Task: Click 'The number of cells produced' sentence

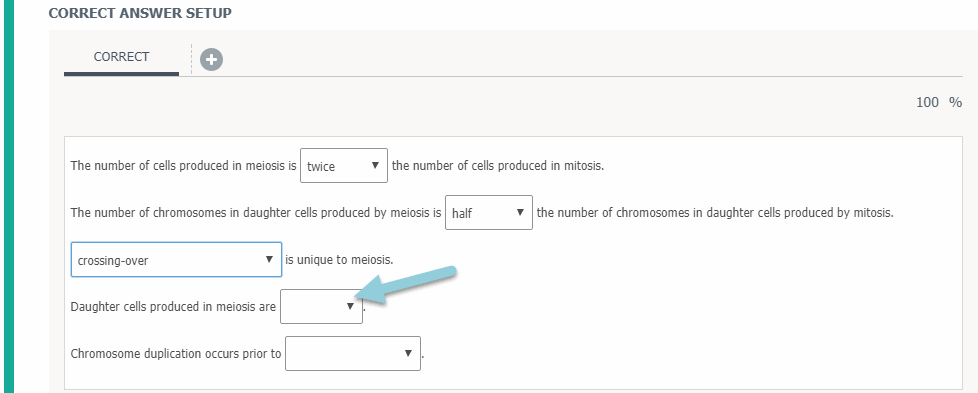Action: (183, 166)
